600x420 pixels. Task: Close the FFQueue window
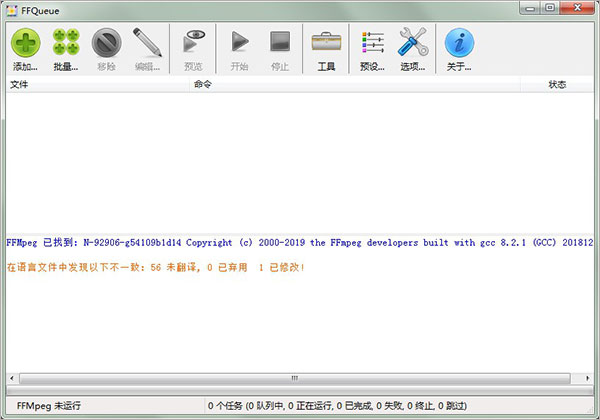tap(577, 8)
